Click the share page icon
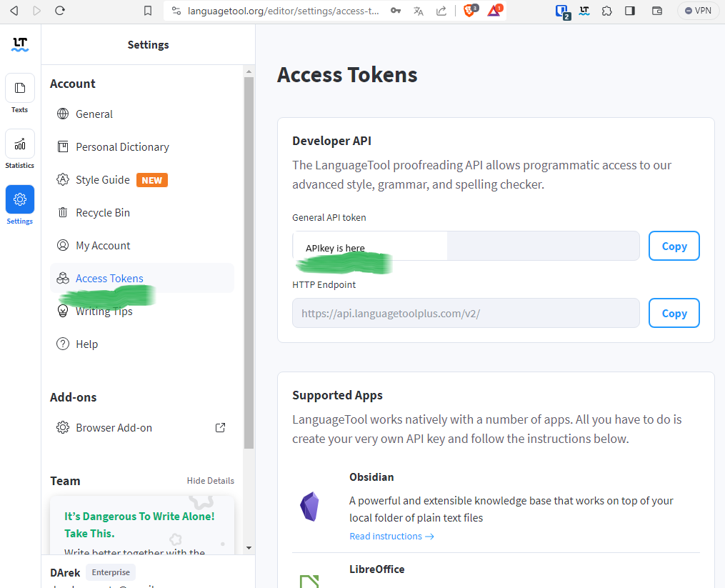 441,11
